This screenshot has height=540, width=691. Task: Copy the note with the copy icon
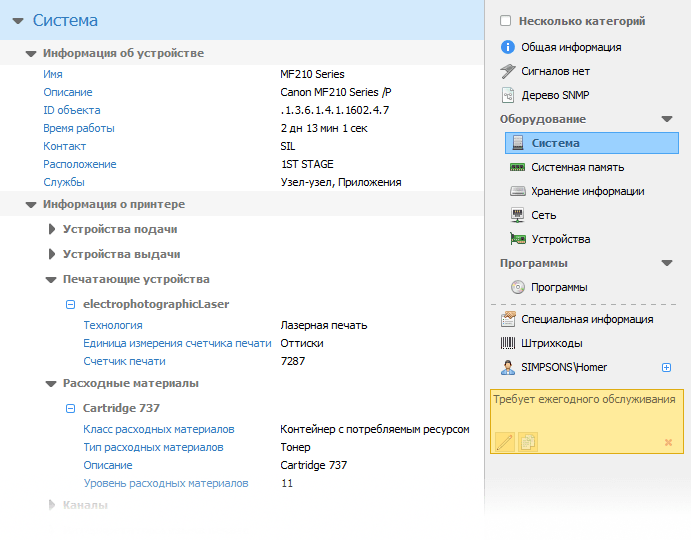pos(528,442)
